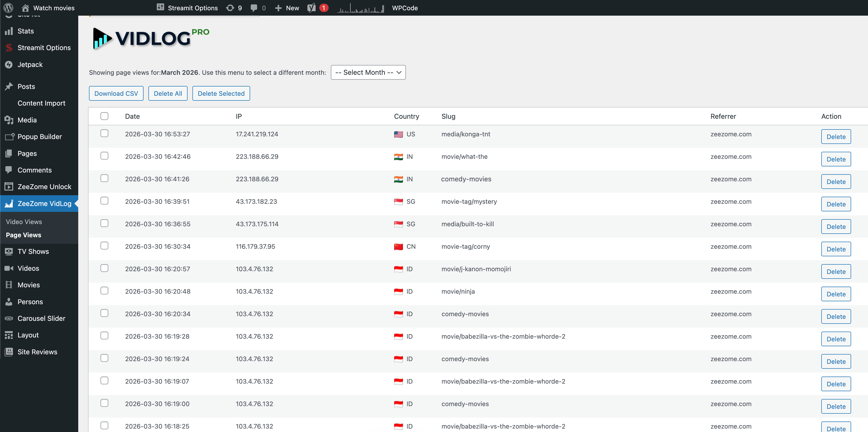Open the Jetpack sidebar menu
This screenshot has height=432, width=868.
9,64
